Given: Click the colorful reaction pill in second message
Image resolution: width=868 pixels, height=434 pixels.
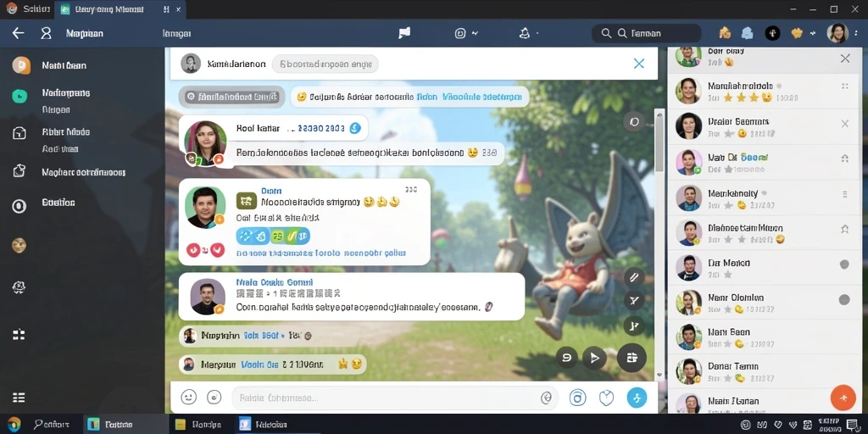Looking at the screenshot, I should (x=273, y=236).
